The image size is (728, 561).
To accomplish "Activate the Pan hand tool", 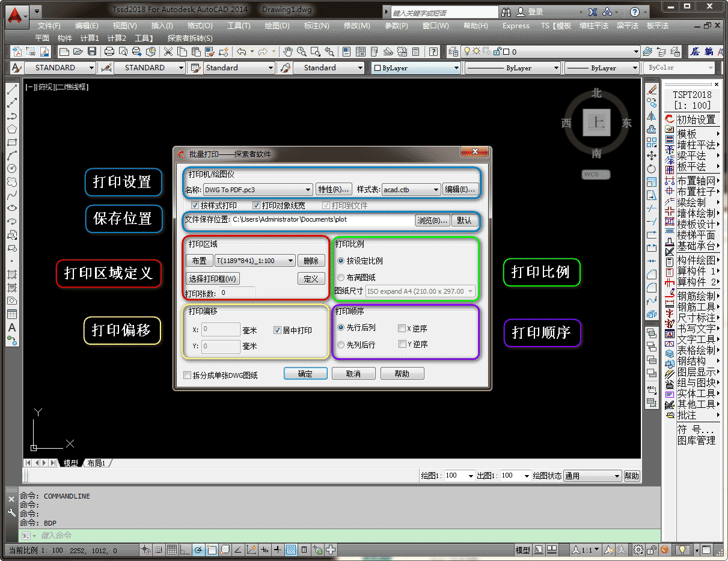I will tap(288, 52).
